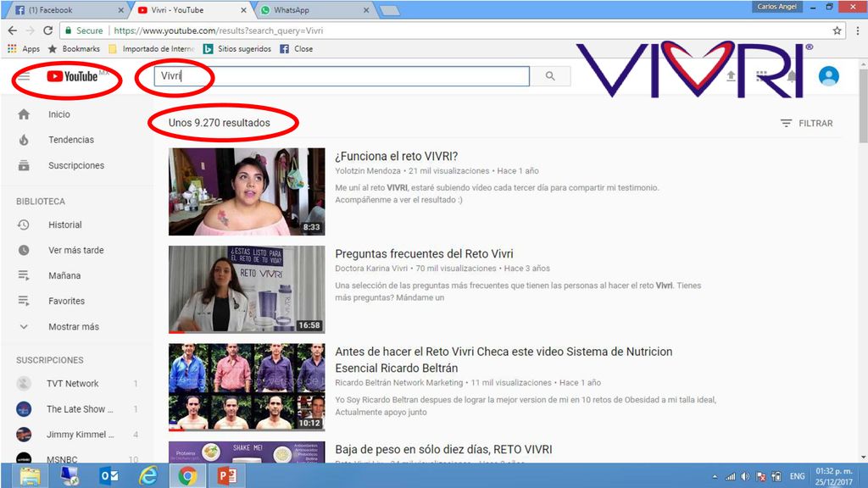
Task: Switch to the WhatsApp tab
Action: pyautogui.click(x=313, y=10)
